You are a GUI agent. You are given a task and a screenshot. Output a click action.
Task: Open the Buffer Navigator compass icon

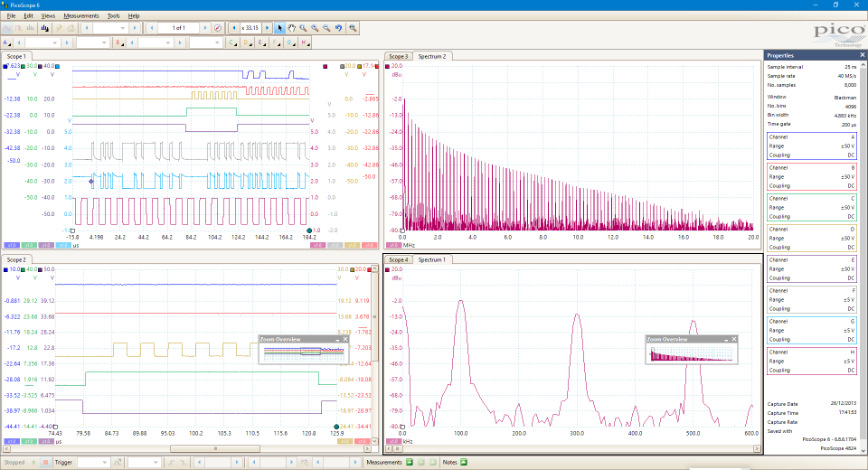[x=218, y=28]
